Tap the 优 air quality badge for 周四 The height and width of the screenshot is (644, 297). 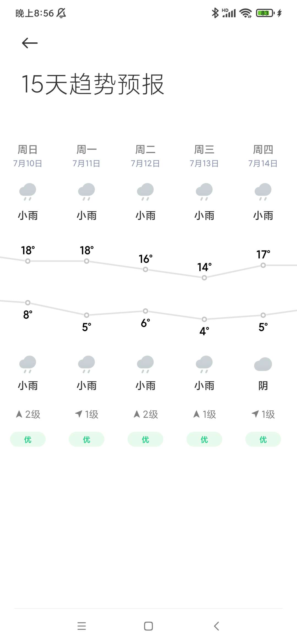point(263,439)
